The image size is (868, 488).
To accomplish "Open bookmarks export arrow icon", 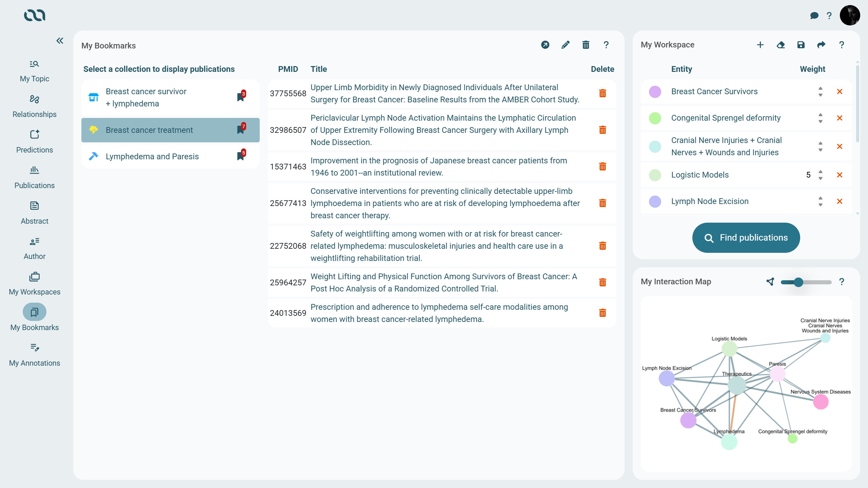I will (545, 45).
